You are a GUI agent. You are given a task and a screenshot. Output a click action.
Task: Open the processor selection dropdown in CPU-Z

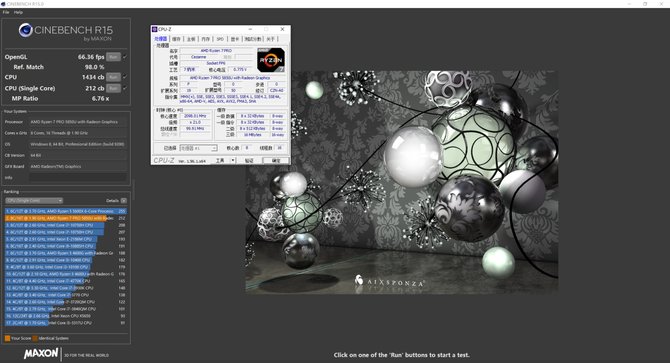pos(198,148)
